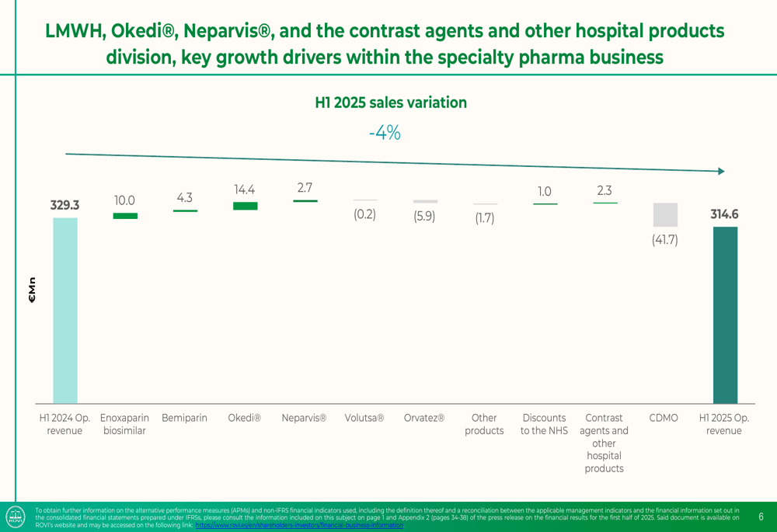Click the dark teal H1 2025 revenue bar
777x532 pixels.
(725, 315)
